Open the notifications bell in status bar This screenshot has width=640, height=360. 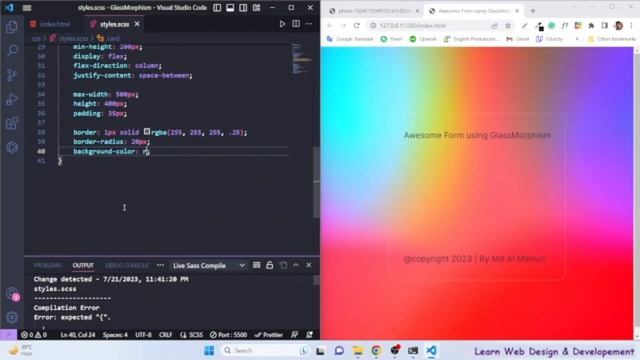tap(309, 335)
